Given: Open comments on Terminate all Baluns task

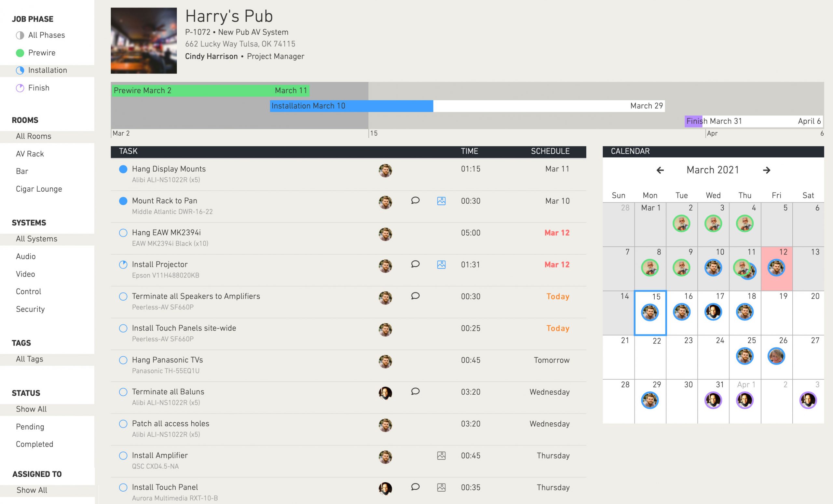Looking at the screenshot, I should [x=415, y=391].
